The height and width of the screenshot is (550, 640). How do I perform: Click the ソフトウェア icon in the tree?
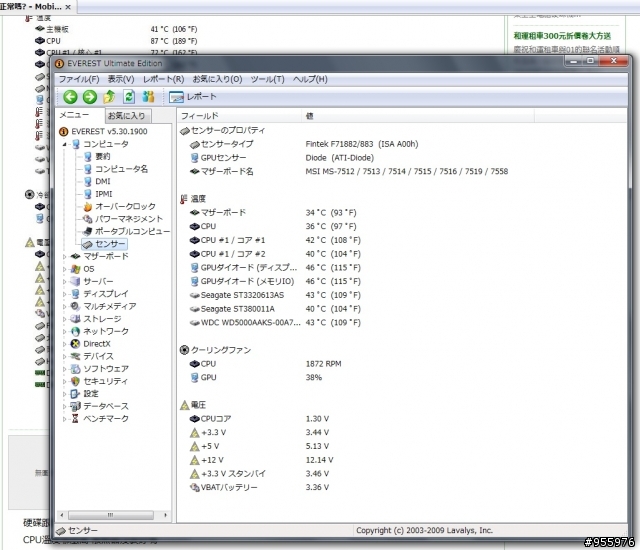click(x=75, y=369)
